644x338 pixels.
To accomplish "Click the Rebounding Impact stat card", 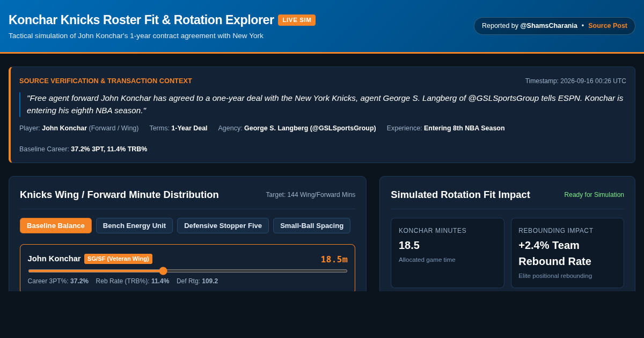I will (567, 253).
